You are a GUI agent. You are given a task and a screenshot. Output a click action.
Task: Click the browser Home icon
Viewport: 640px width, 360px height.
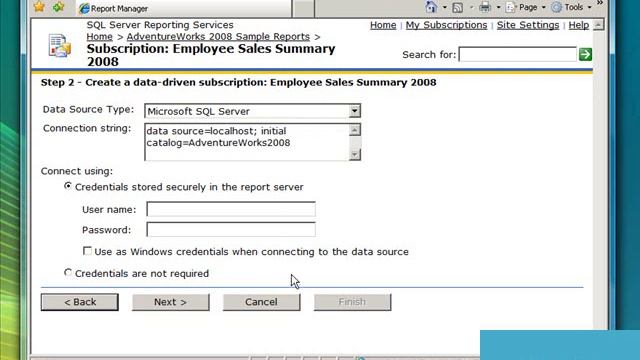click(431, 7)
